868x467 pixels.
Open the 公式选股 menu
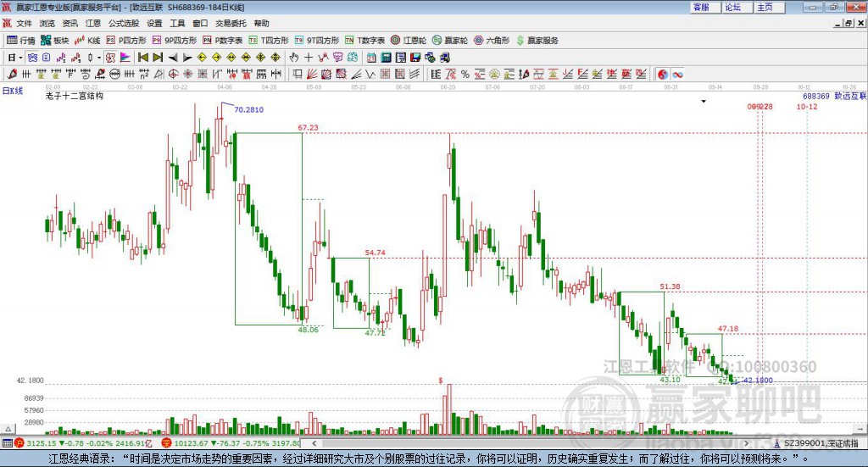(124, 23)
